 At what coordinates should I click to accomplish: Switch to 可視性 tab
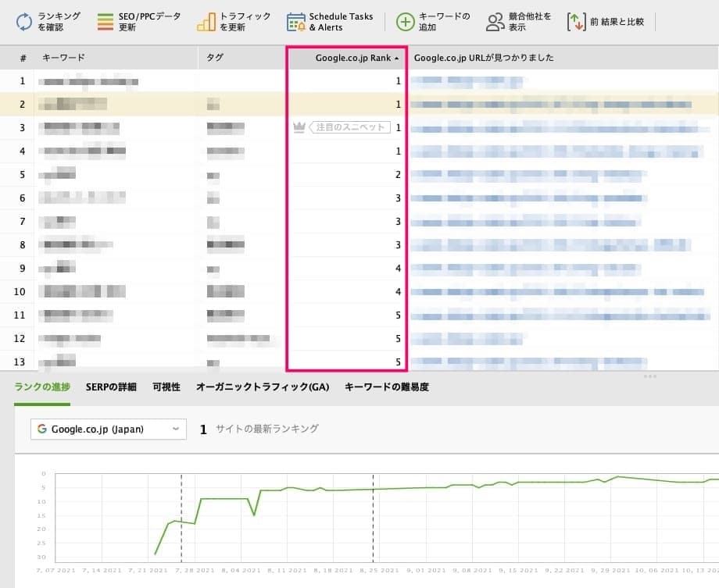tap(166, 387)
